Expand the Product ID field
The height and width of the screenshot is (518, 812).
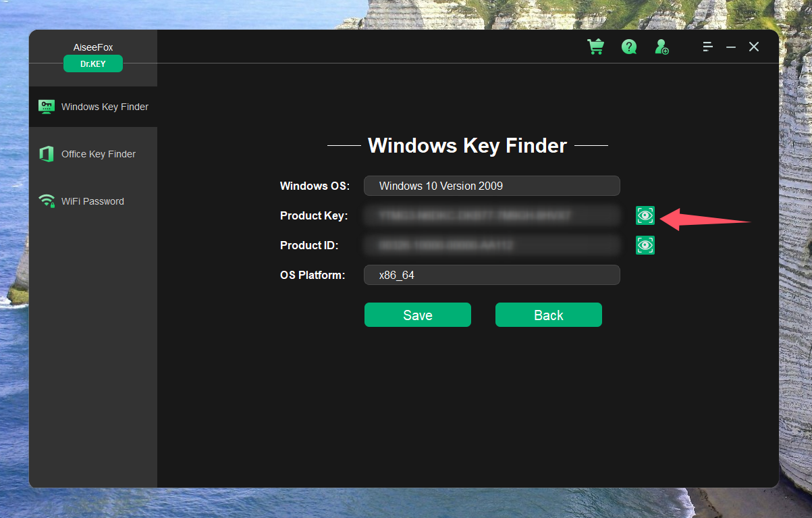[x=491, y=245]
